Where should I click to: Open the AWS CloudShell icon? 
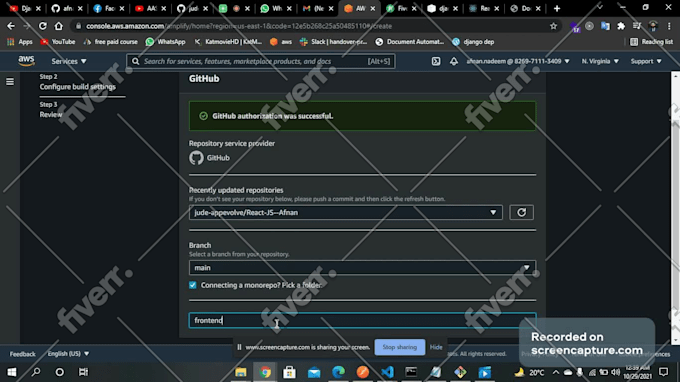(436, 61)
